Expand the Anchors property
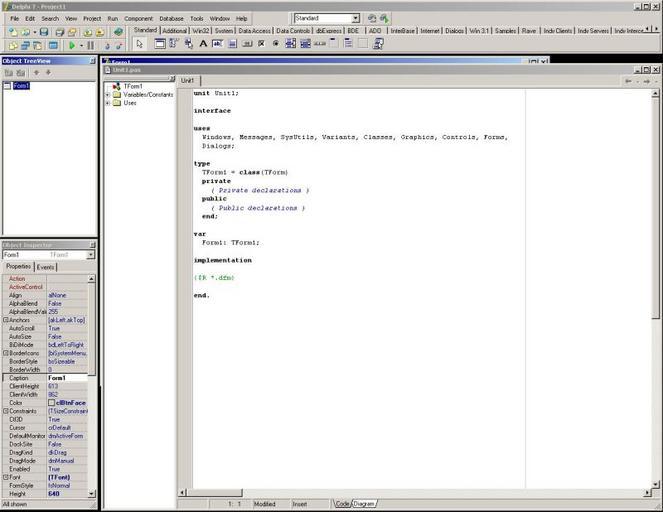This screenshot has width=663, height=512. [6, 320]
